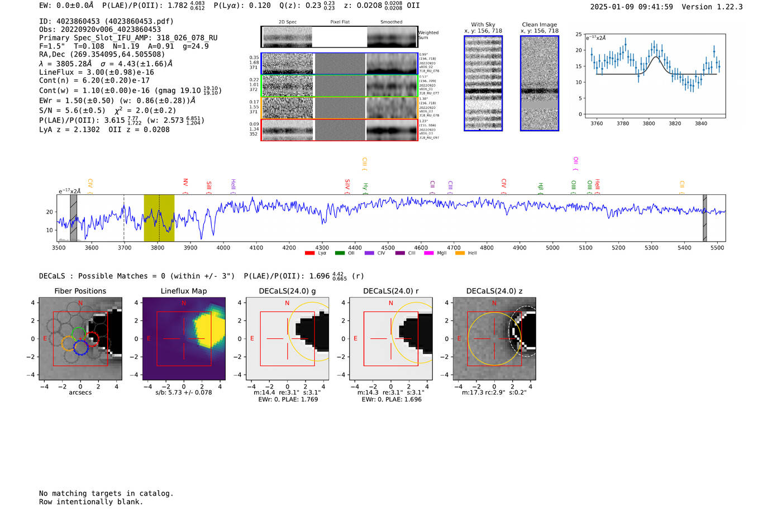The image size is (782, 532).
Task: Open the With Sky image
Action: pos(483,83)
